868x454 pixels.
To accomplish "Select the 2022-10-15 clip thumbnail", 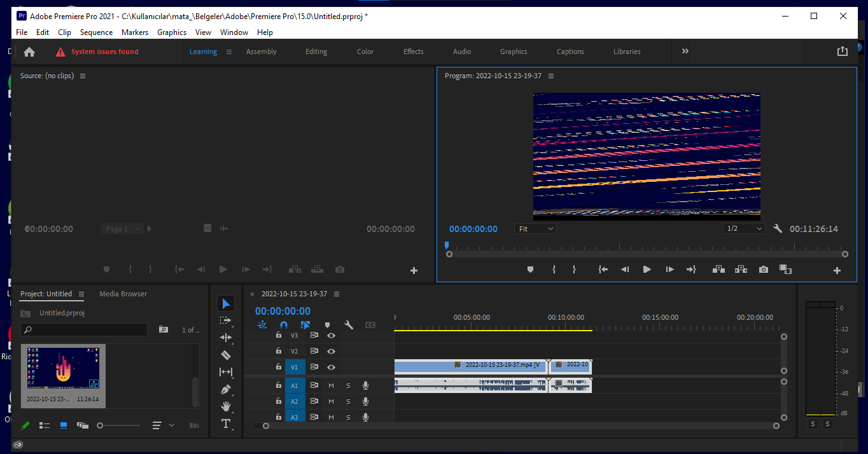I will 63,369.
